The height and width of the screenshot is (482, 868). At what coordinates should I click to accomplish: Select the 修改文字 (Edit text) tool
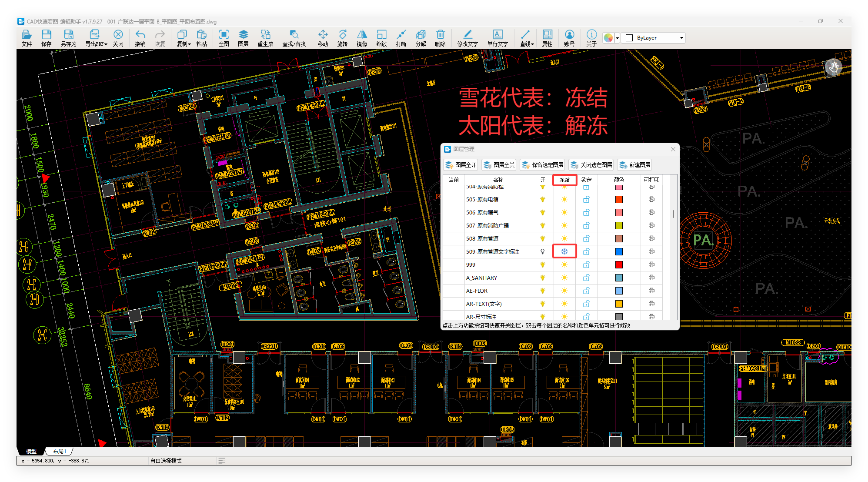(x=467, y=38)
